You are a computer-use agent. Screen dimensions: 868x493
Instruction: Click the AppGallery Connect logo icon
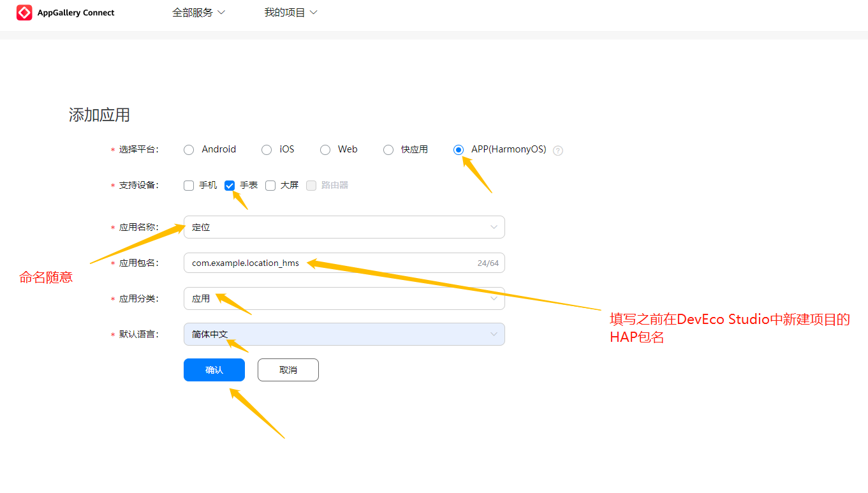coord(24,13)
